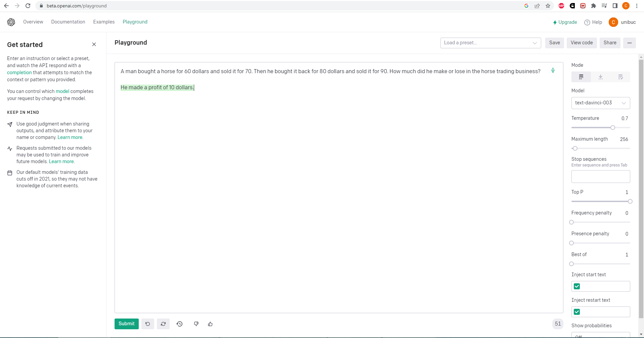Select the Complete mode icon
The image size is (644, 338).
[x=581, y=77]
